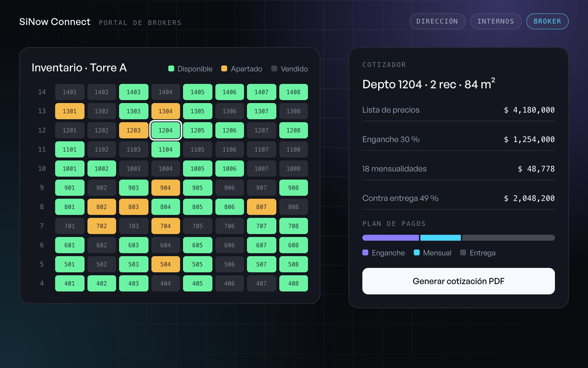This screenshot has width=588, height=368.
Task: Select available unit 1403
Action: 134,92
